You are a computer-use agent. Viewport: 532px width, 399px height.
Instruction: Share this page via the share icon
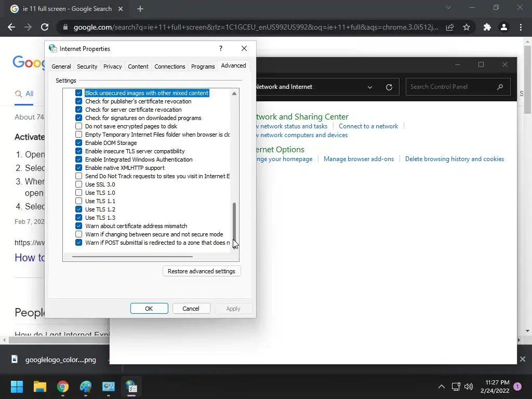point(450,27)
